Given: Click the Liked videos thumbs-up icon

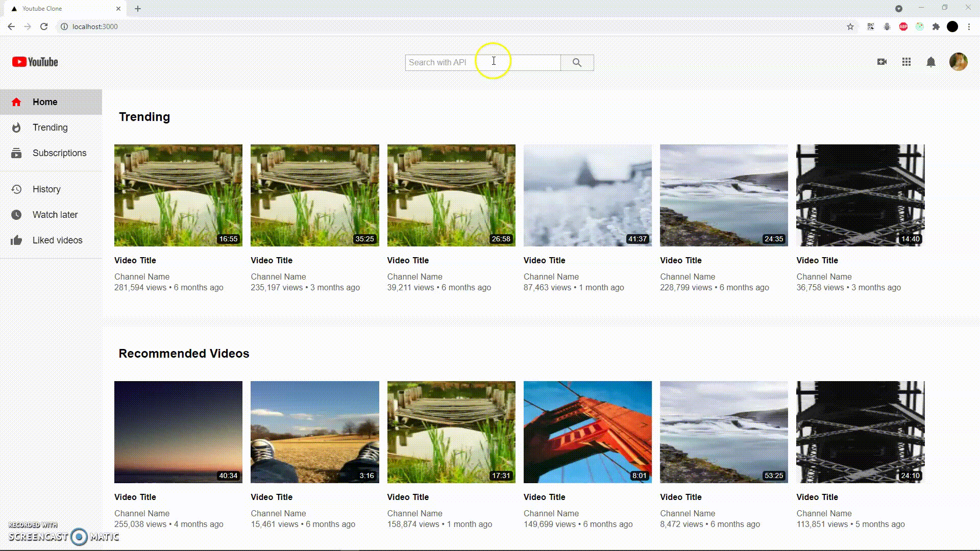Looking at the screenshot, I should pyautogui.click(x=16, y=240).
